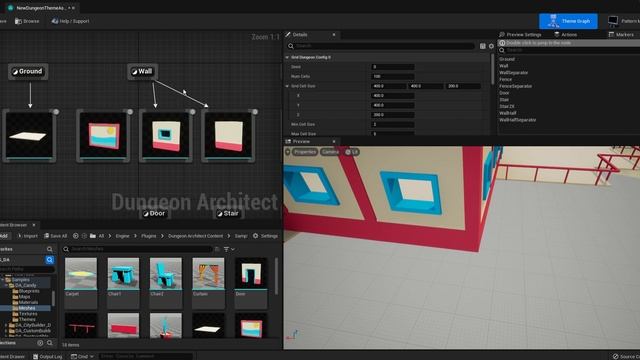
Task: Select the wall-with-window mesh node
Action: click(x=165, y=136)
